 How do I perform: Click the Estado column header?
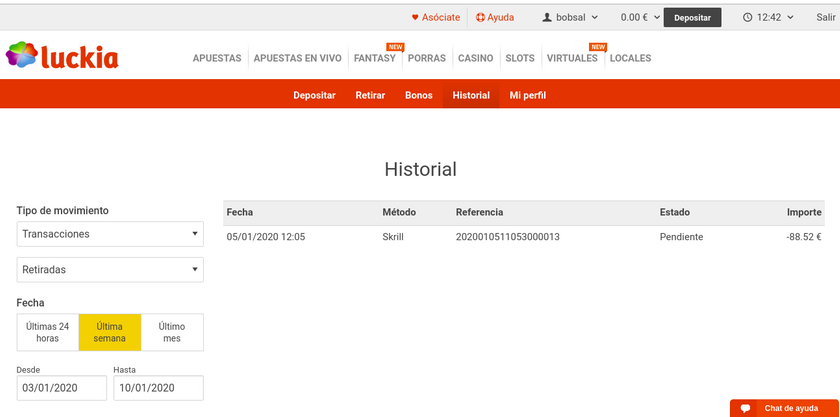pyautogui.click(x=674, y=212)
